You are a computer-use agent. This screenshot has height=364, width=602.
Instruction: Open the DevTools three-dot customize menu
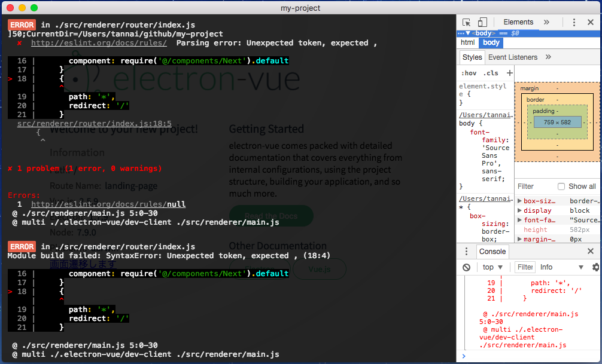point(574,22)
